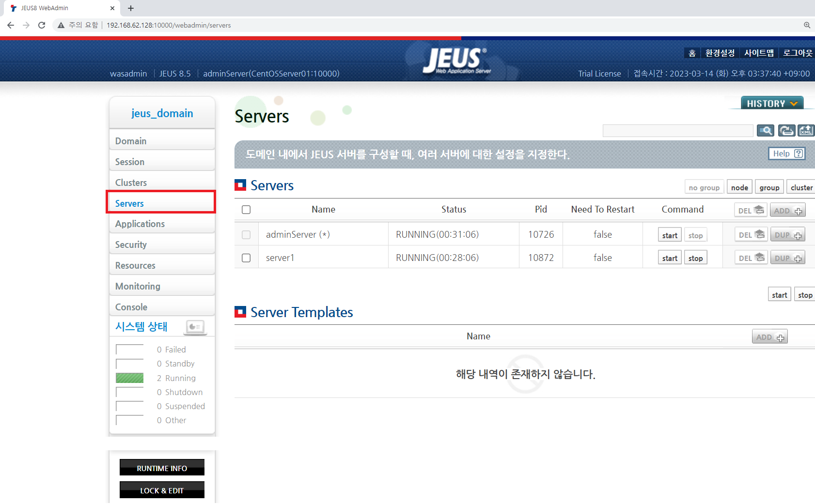This screenshot has width=815, height=504.
Task: Open Security menu in sidebar
Action: [162, 244]
